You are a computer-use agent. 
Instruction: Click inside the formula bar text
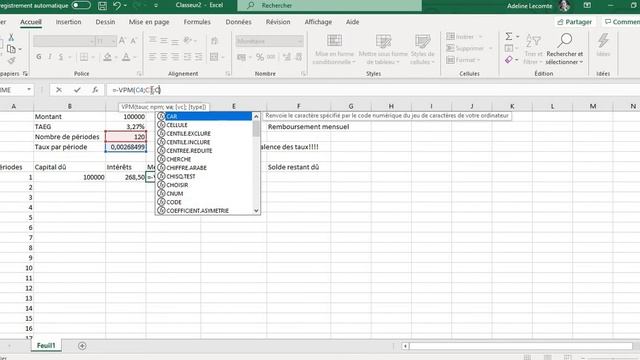[x=137, y=90]
